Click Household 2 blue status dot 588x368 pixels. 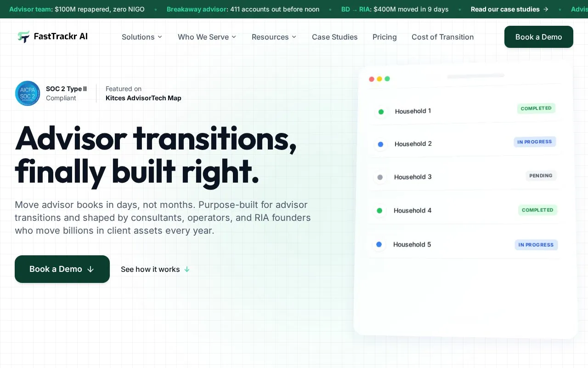[380, 144]
